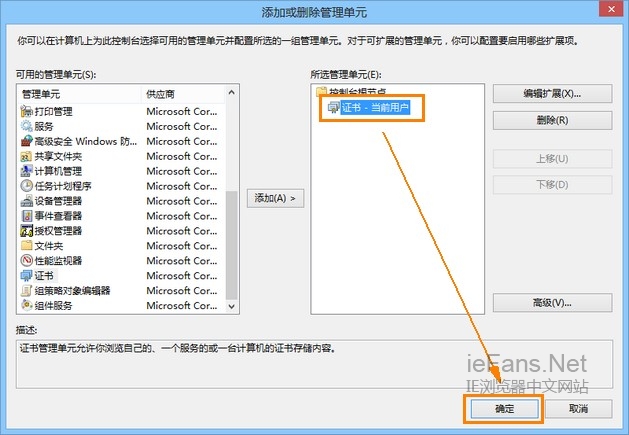
Task: Click the 组策略对象编辑器 icon
Action: click(x=26, y=291)
